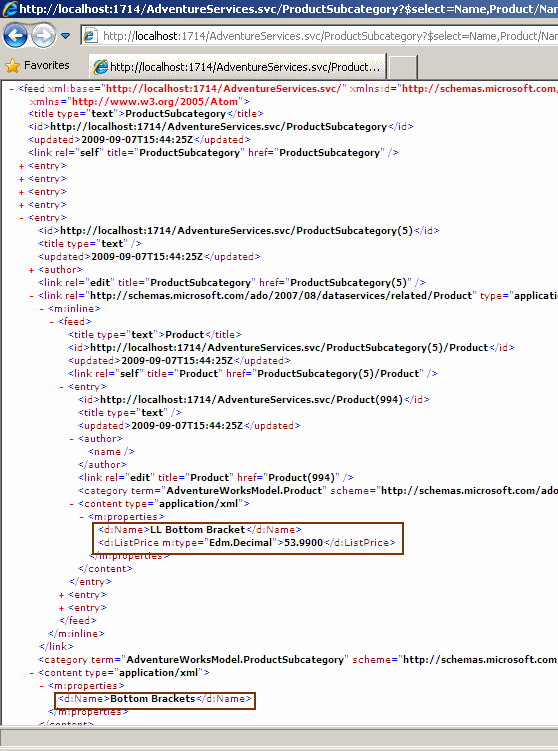
Task: Click the IE icon on the open tab
Action: point(101,67)
